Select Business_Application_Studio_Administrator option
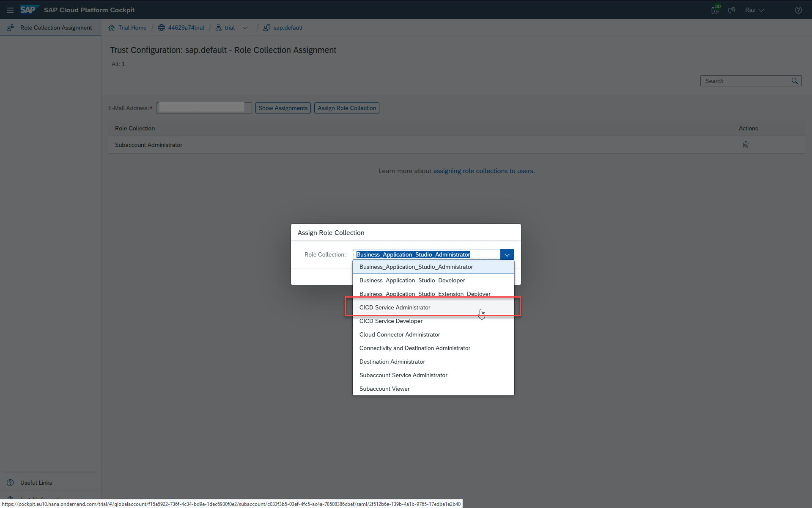 click(x=433, y=267)
